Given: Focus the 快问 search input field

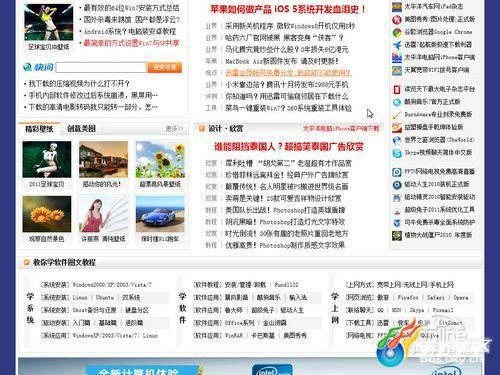Looking at the screenshot, I should 101,67.
